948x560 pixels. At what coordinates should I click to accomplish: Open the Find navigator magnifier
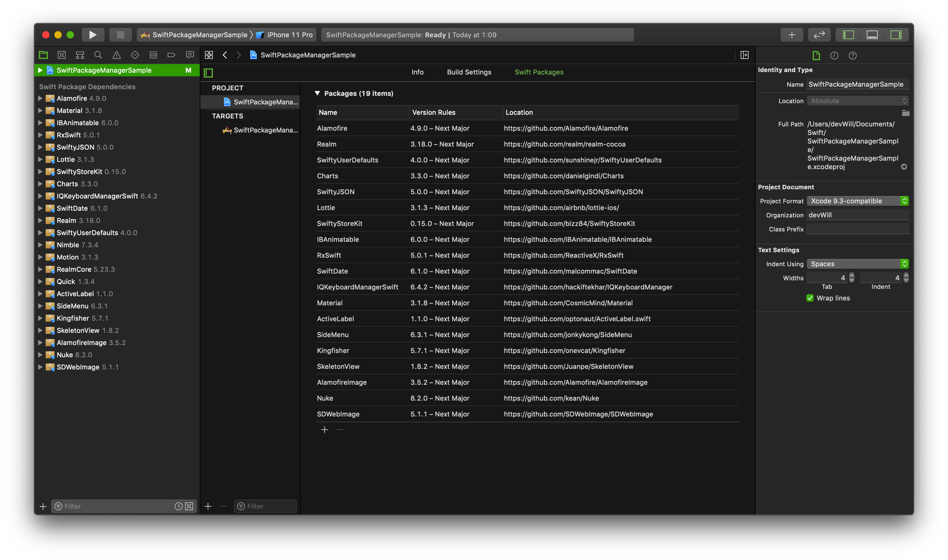coord(98,55)
